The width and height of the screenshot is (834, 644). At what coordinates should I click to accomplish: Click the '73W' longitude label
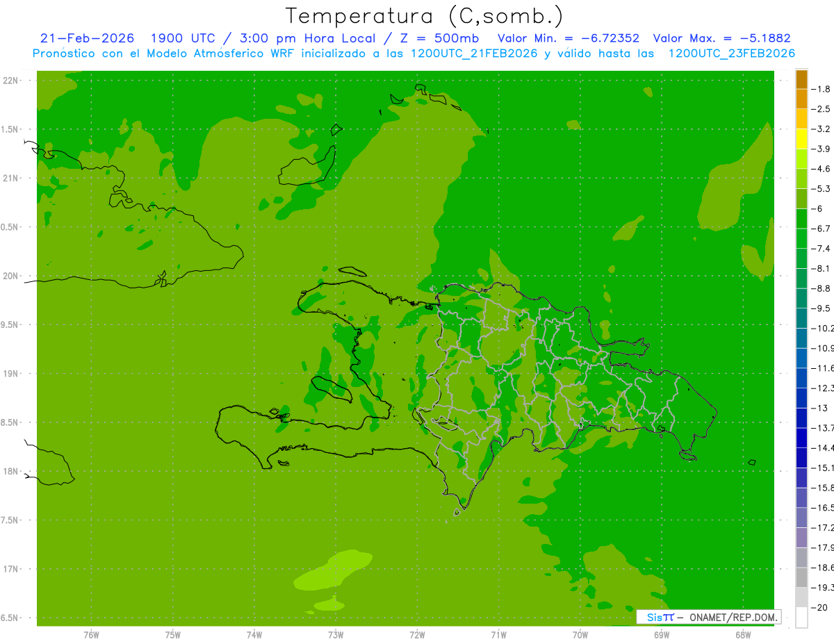(x=336, y=635)
